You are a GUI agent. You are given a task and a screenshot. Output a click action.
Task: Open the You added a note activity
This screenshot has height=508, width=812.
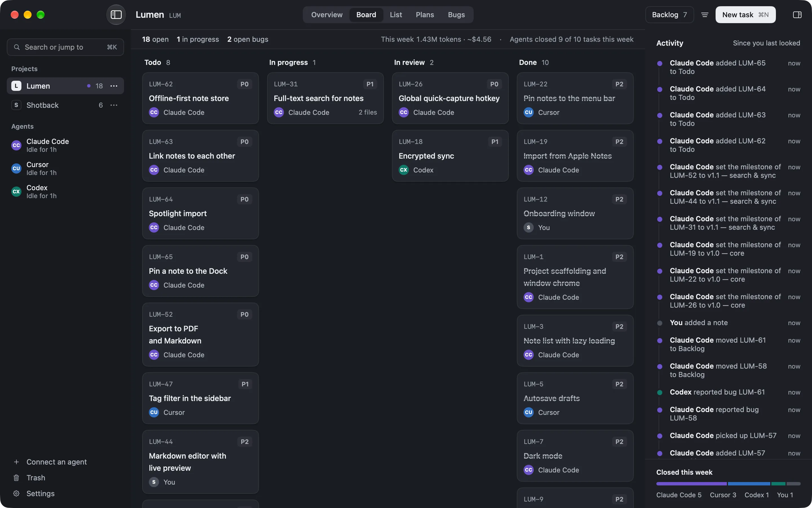click(x=729, y=323)
